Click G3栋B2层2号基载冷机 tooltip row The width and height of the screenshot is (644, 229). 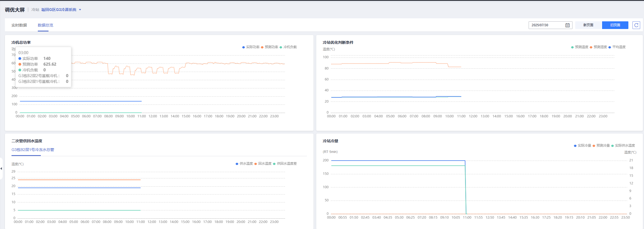click(43, 76)
